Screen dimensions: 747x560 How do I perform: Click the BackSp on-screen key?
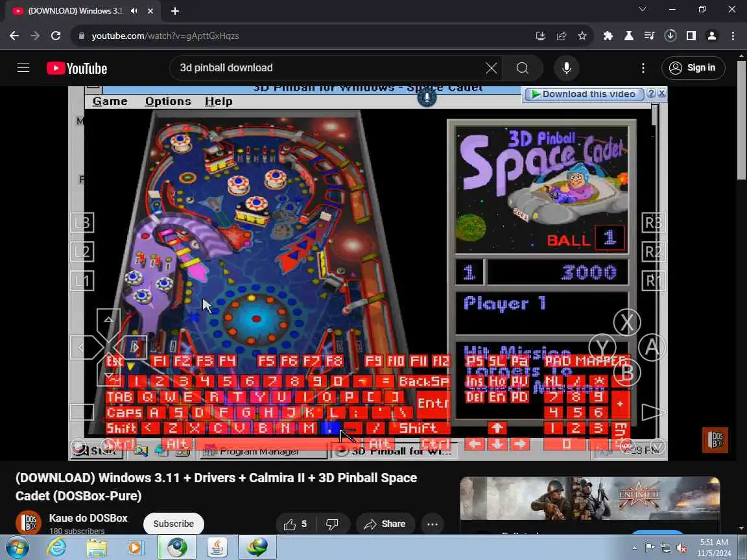pyautogui.click(x=423, y=381)
